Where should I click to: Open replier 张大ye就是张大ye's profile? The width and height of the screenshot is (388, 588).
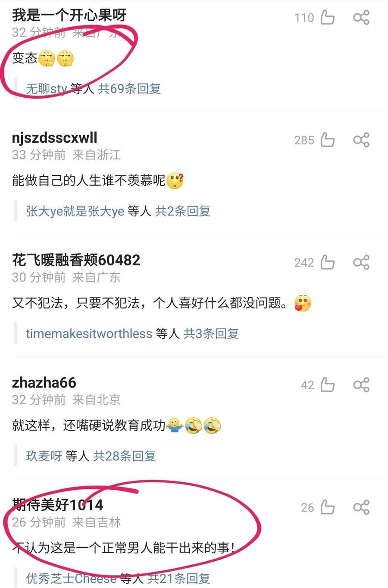coord(75,211)
